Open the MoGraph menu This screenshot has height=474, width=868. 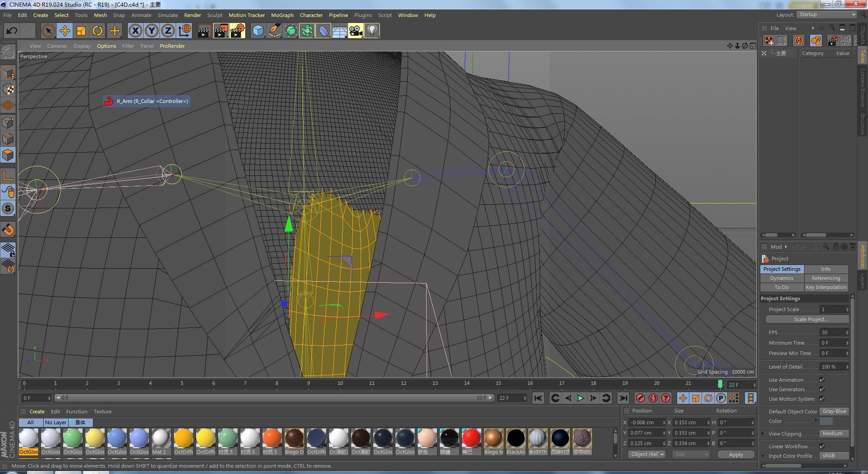pyautogui.click(x=282, y=15)
